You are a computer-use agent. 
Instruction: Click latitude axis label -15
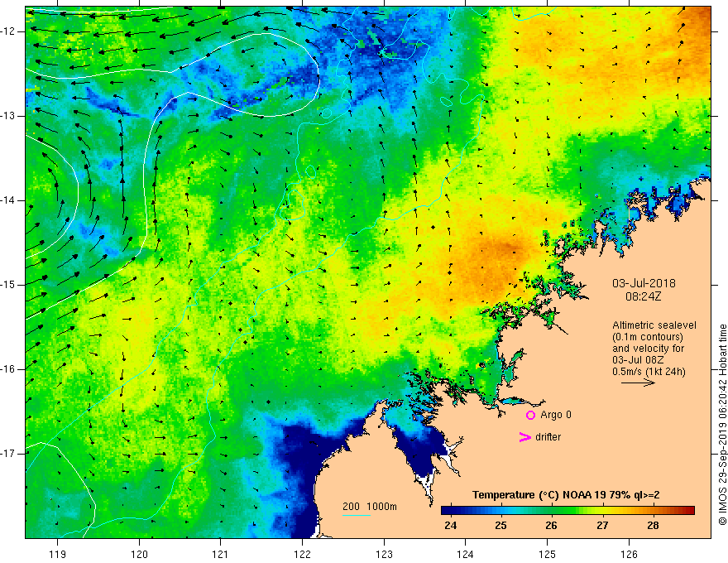(x=8, y=285)
